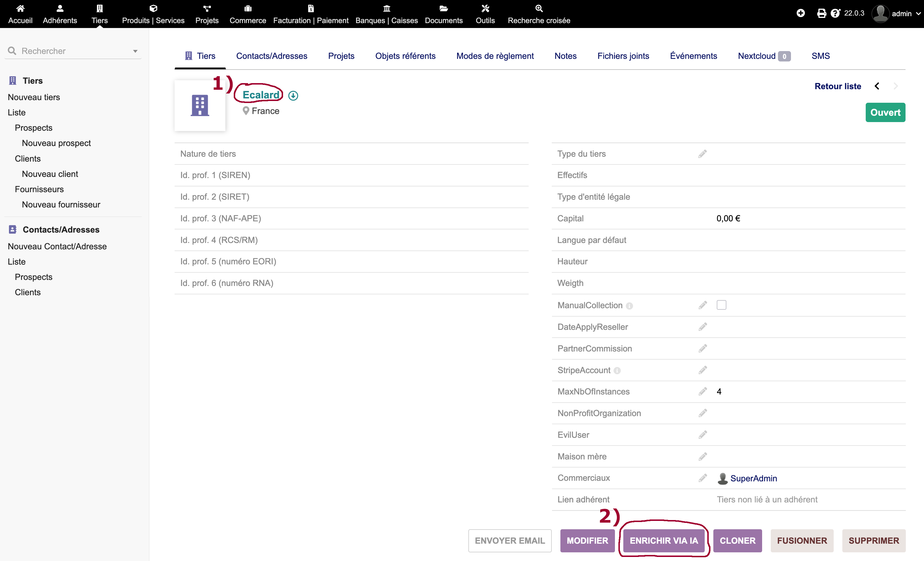Switch to Contacts/Adresses tab
The width and height of the screenshot is (924, 561).
coord(272,56)
